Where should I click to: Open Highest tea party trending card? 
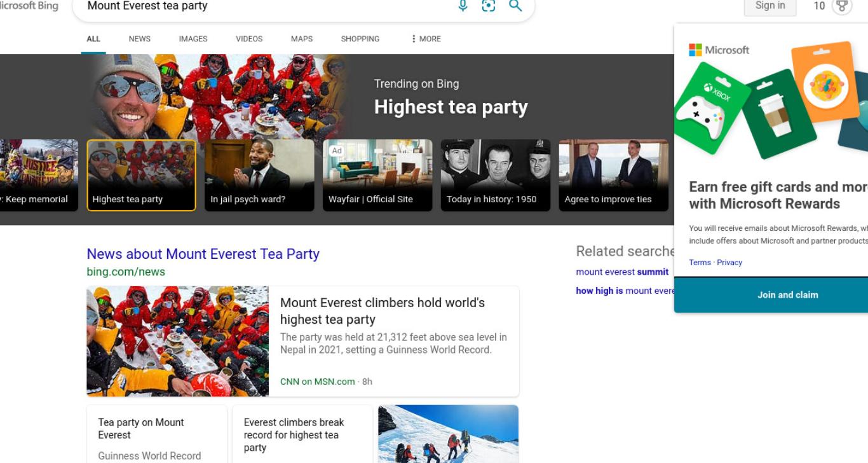click(141, 175)
